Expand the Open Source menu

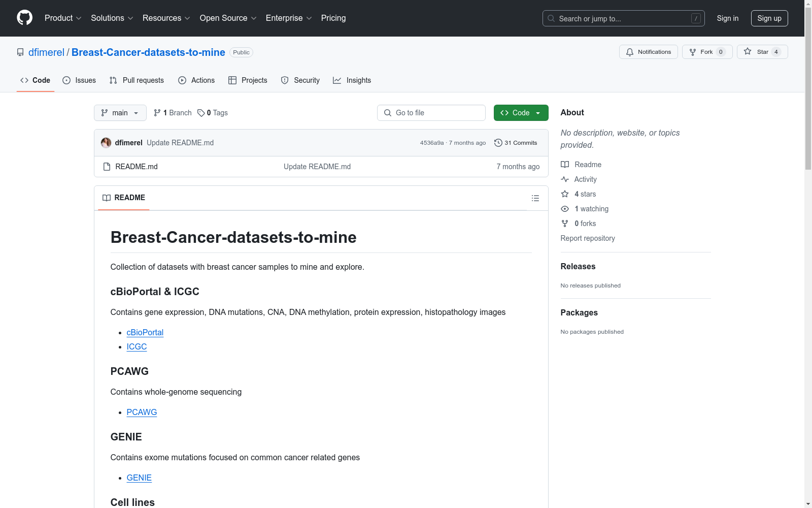point(228,18)
